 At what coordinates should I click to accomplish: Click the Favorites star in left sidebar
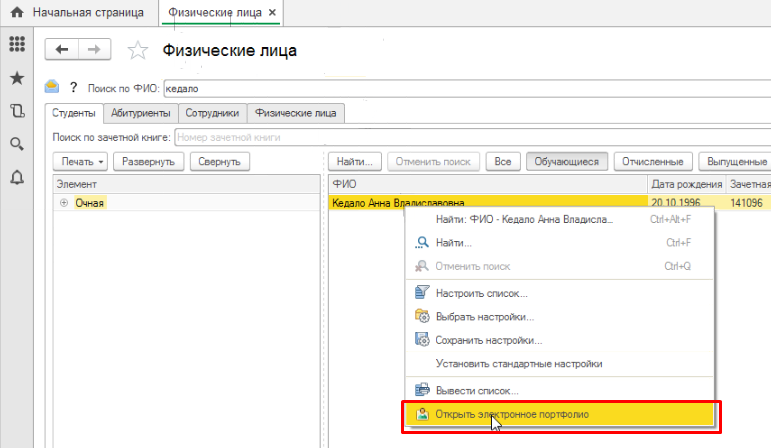(16, 78)
